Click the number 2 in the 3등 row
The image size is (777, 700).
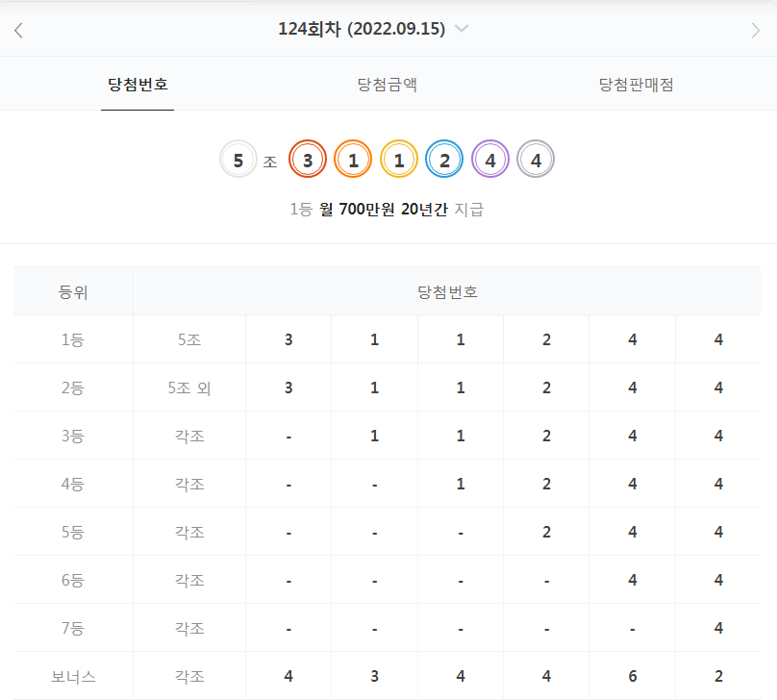[546, 436]
